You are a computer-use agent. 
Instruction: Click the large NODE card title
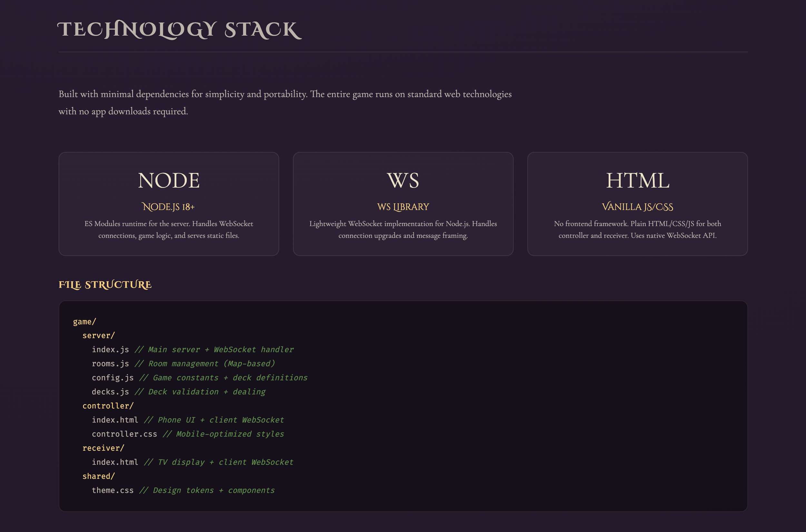coord(169,181)
